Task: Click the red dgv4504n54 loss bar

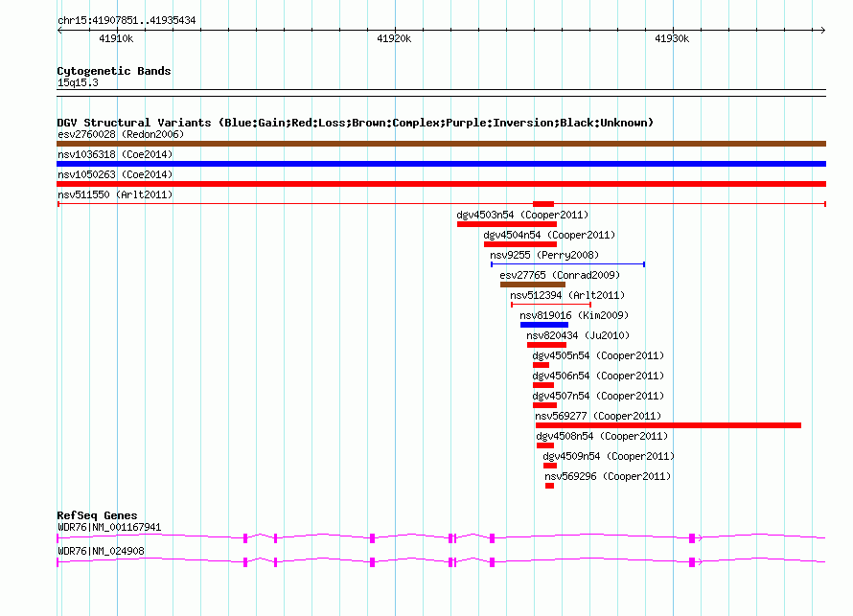Action: tap(520, 244)
